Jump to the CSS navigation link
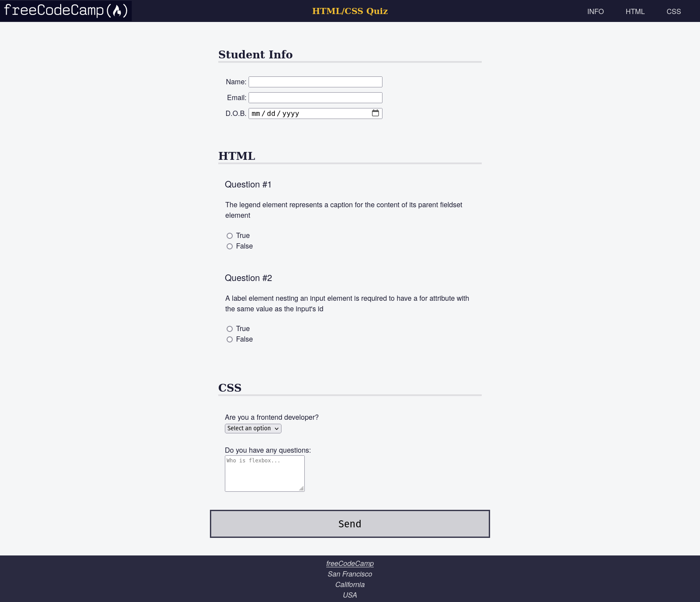 674,11
